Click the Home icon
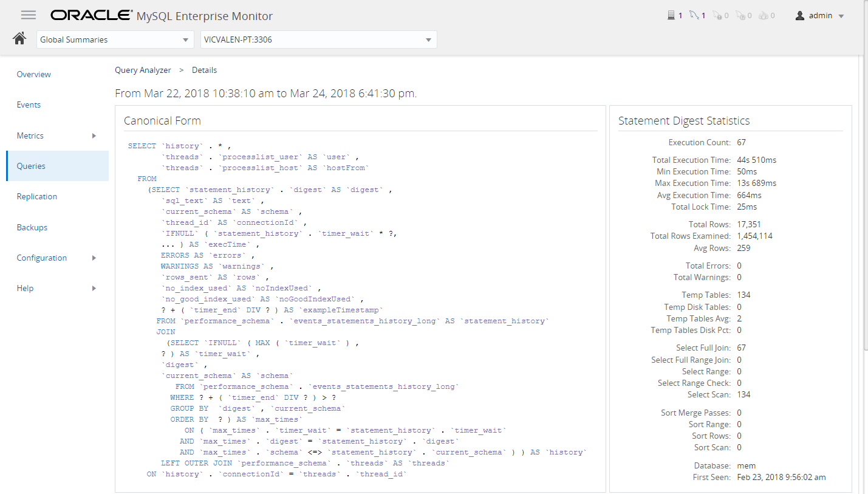 coord(19,38)
